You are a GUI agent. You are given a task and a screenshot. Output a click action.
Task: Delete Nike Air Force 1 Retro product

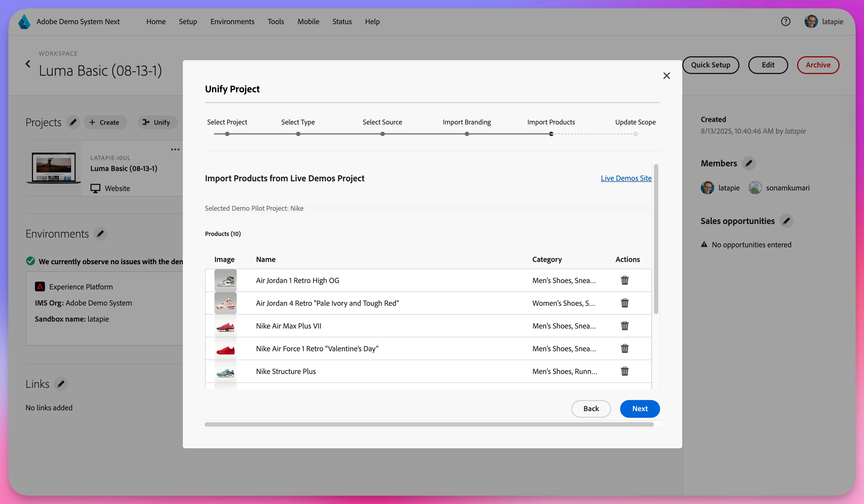624,348
